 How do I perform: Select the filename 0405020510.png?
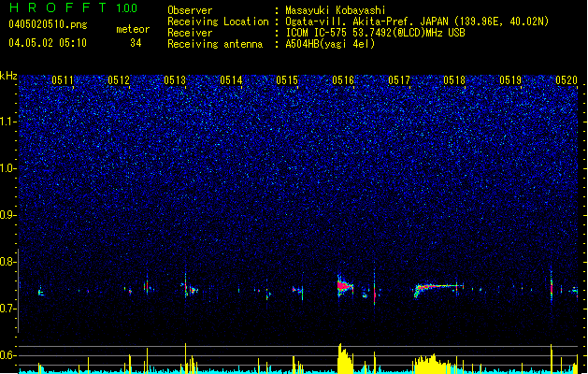pyautogui.click(x=48, y=24)
